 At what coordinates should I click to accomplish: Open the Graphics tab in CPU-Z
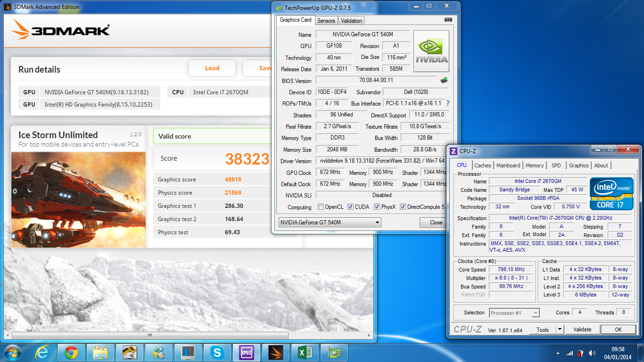578,165
